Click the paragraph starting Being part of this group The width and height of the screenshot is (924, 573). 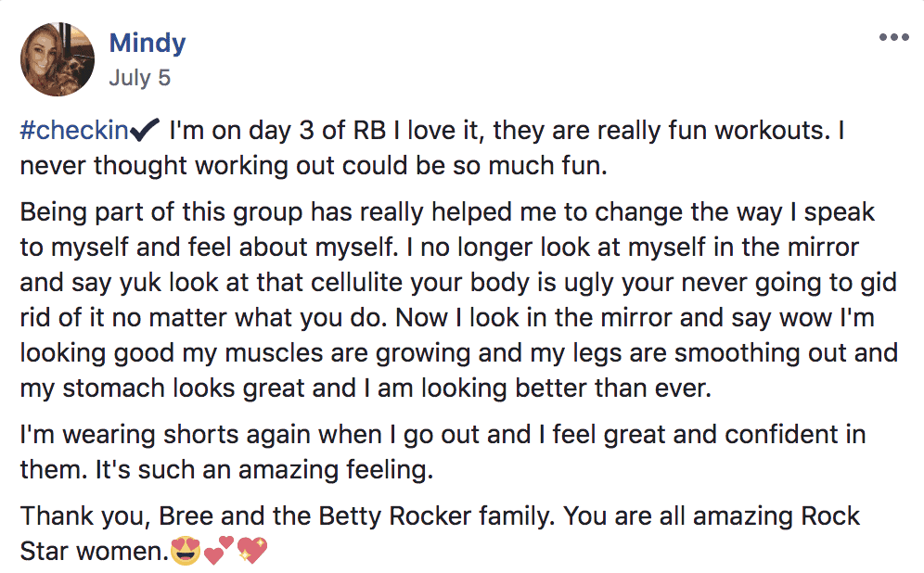(459, 300)
